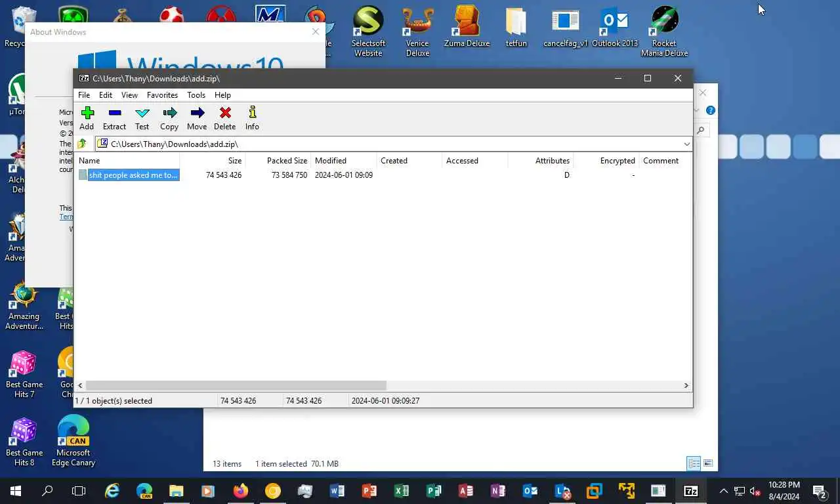Switch Explorer to the large icons view

(708, 463)
